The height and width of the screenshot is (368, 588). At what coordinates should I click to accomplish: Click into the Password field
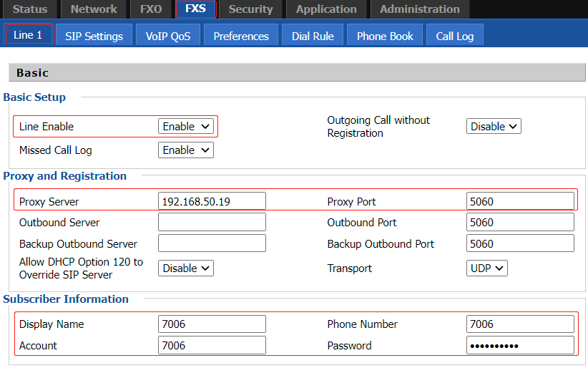pyautogui.click(x=519, y=346)
